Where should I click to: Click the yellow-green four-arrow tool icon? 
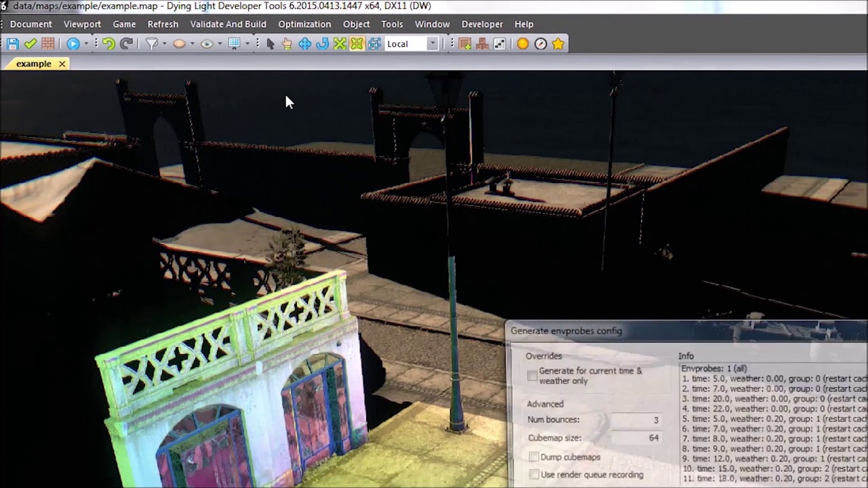[357, 44]
